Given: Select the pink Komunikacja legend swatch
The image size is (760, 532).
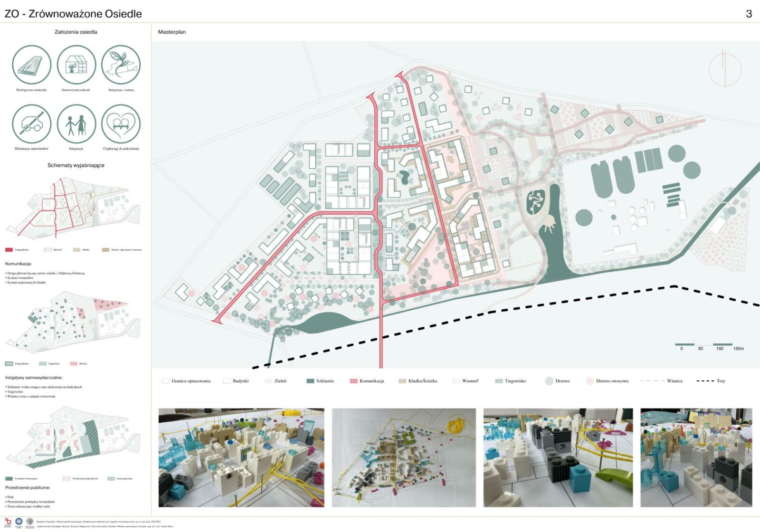Looking at the screenshot, I should point(353,381).
